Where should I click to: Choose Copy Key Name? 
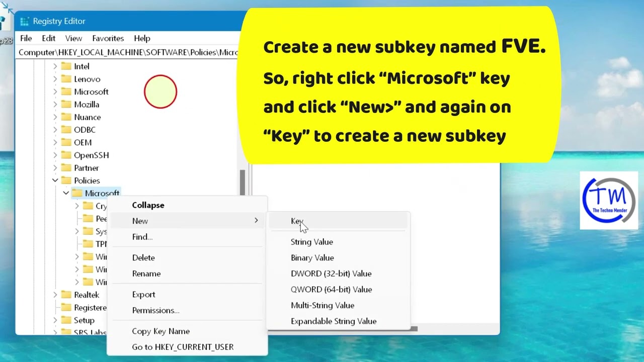187,331
